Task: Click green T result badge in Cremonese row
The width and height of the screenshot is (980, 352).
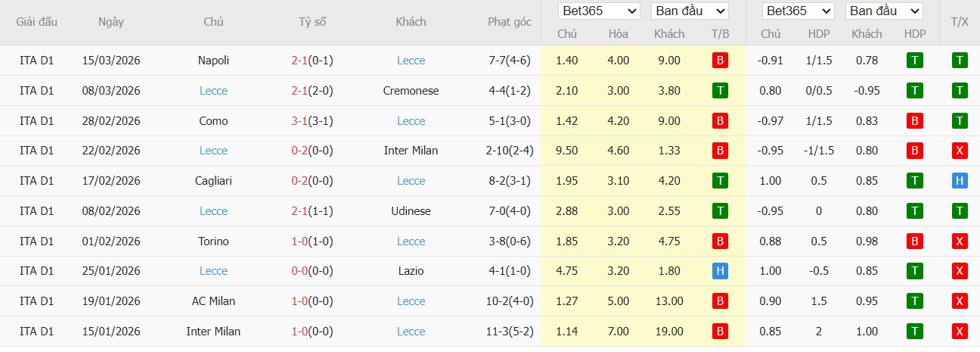Action: 720,91
